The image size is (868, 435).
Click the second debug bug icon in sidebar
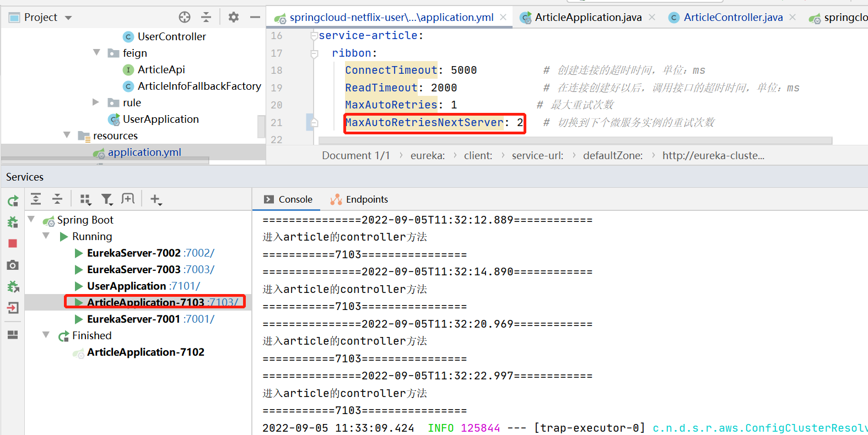[13, 286]
